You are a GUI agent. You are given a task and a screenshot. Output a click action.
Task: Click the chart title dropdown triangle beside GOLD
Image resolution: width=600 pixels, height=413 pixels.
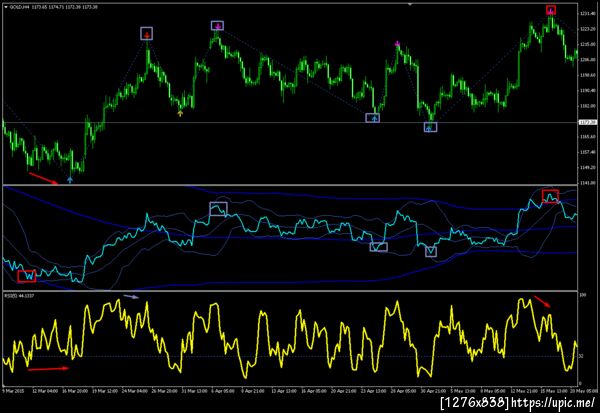(6, 7)
